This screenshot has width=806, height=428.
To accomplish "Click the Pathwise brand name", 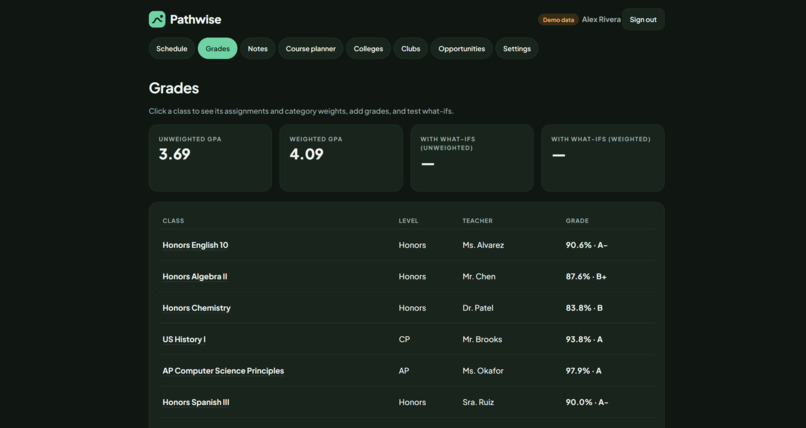I will pos(195,20).
